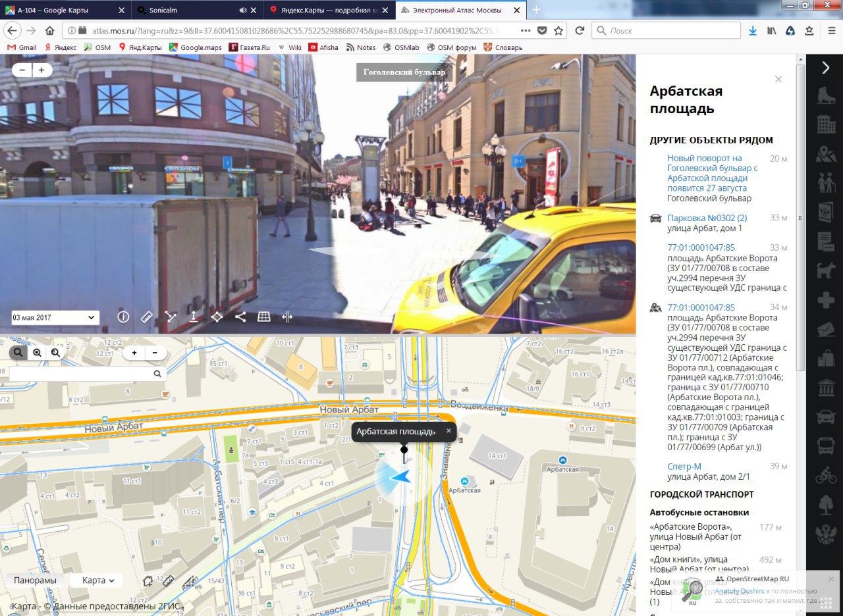
Task: Open the passport documents category icon
Action: click(x=826, y=212)
